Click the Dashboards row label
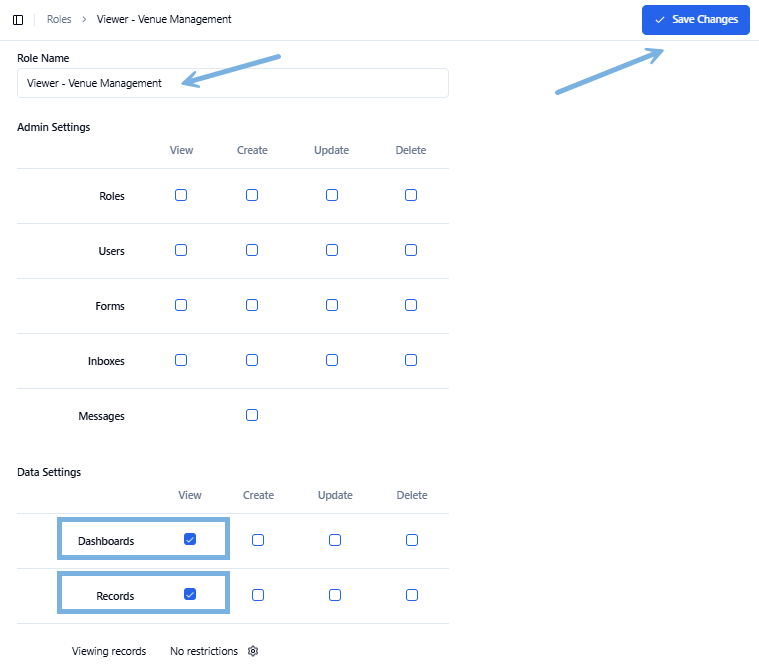 (106, 541)
